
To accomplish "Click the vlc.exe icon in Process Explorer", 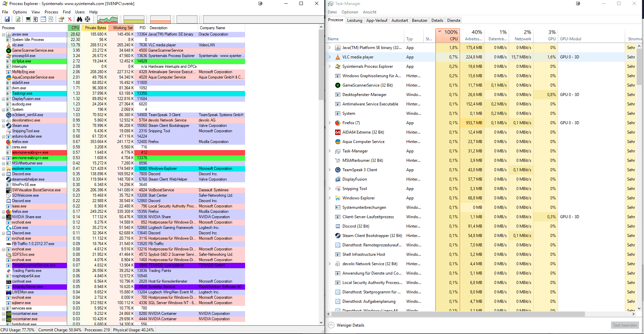I will (9, 45).
